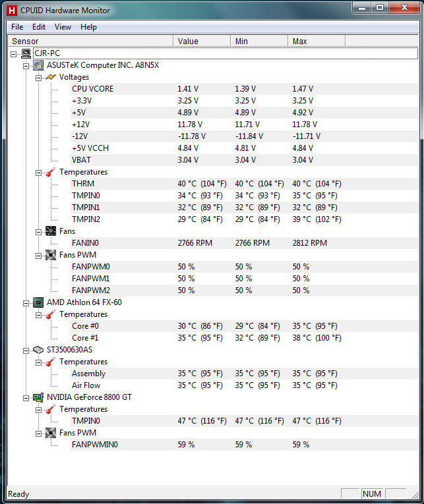Collapse the Fans group

point(38,232)
